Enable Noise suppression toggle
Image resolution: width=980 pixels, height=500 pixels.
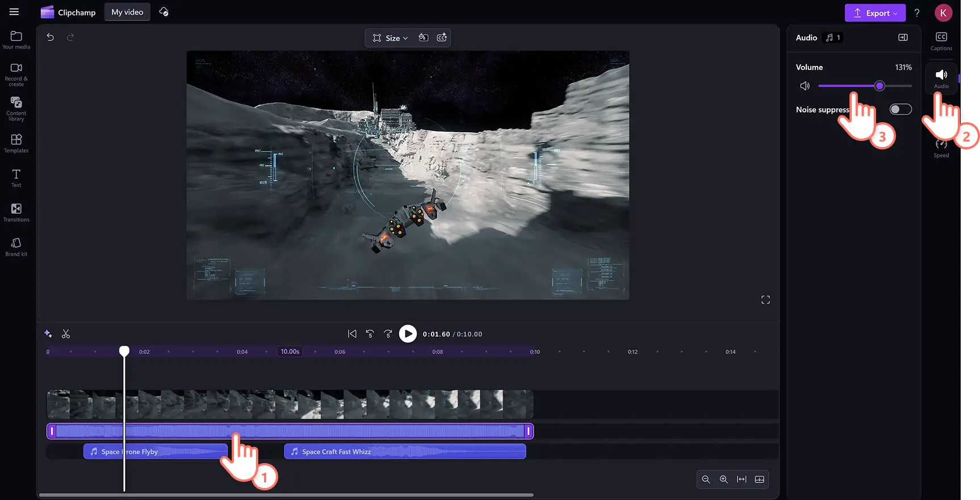(x=900, y=109)
